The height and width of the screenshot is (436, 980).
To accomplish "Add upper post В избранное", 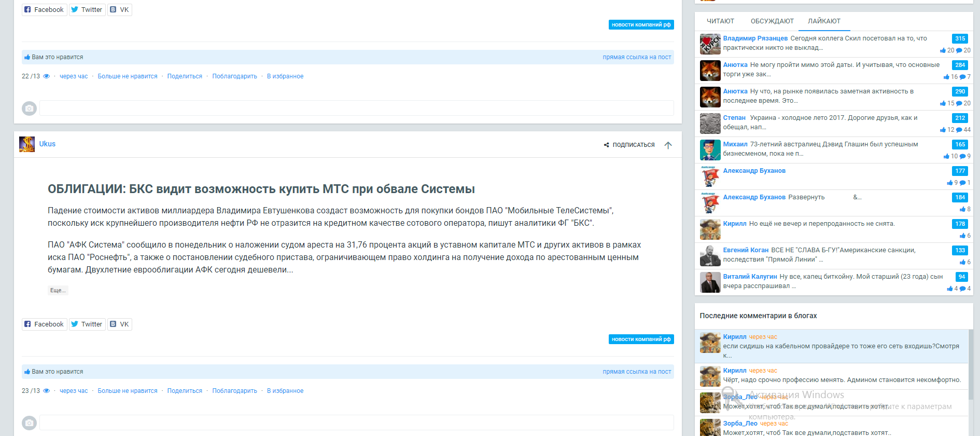I will click(x=285, y=76).
